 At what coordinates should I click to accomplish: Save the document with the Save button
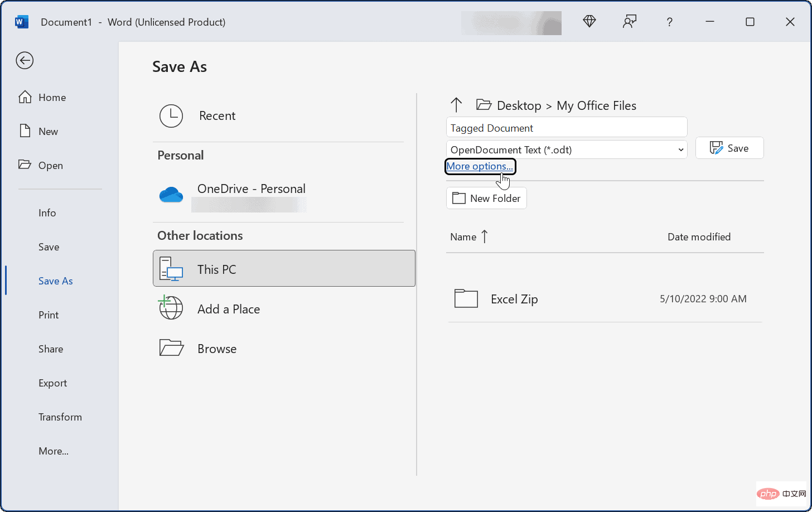pos(729,147)
